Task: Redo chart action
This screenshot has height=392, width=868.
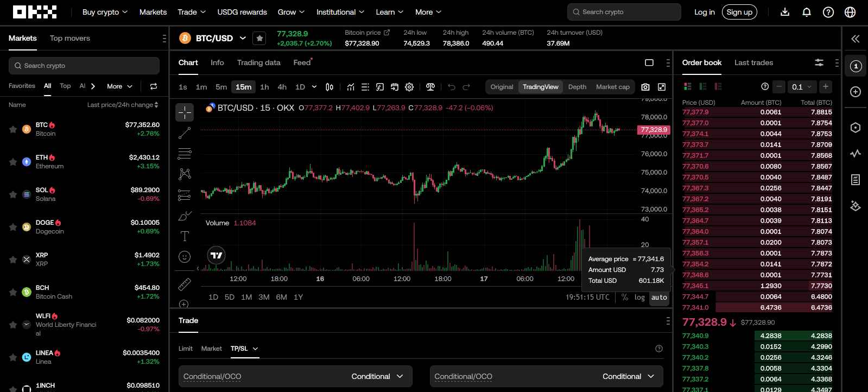Action: coord(466,87)
